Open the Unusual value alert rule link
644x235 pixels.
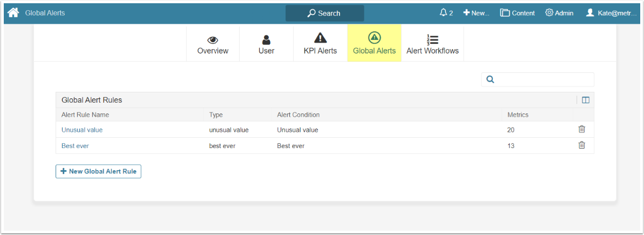[82, 130]
